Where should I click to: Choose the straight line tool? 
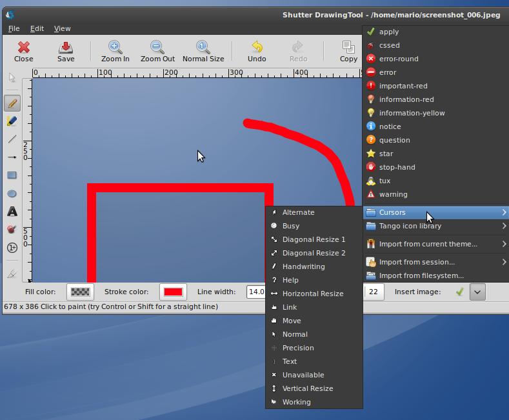(12, 139)
